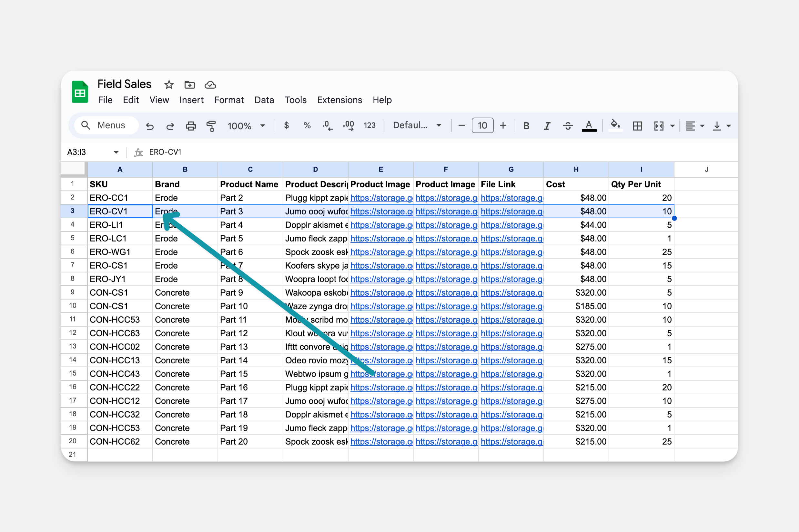799x532 pixels.
Task: Search the Menus box
Action: coord(106,125)
